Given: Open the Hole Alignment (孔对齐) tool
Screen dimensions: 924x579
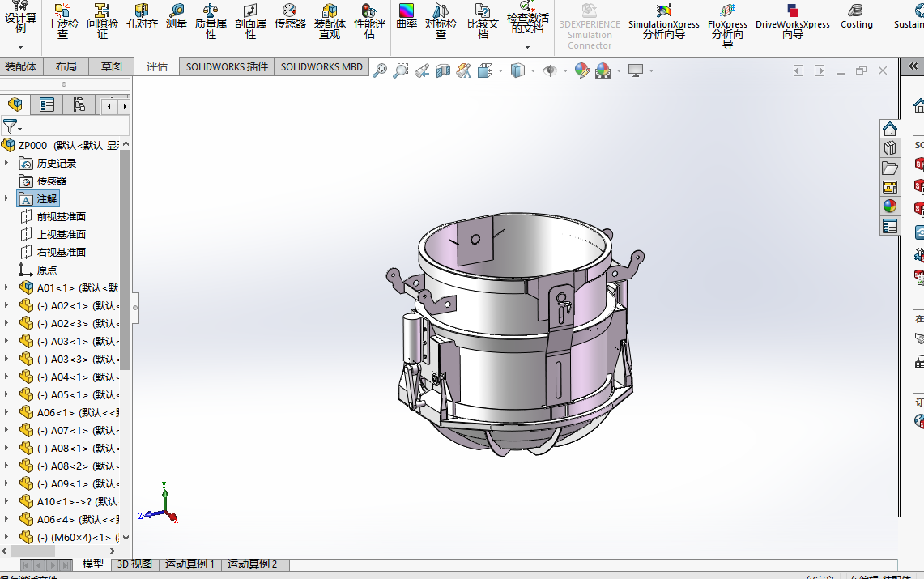Looking at the screenshot, I should tap(142, 16).
